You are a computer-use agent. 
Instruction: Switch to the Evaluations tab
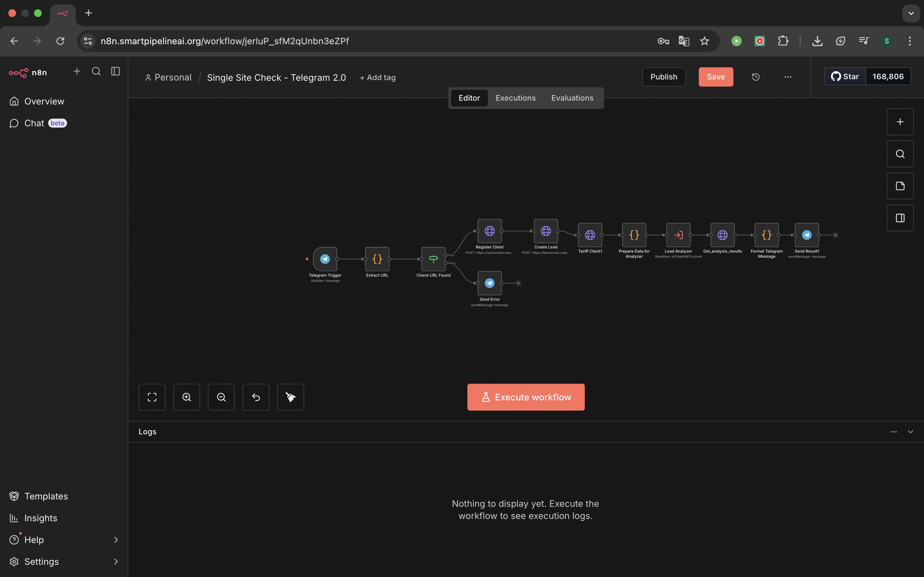572,98
